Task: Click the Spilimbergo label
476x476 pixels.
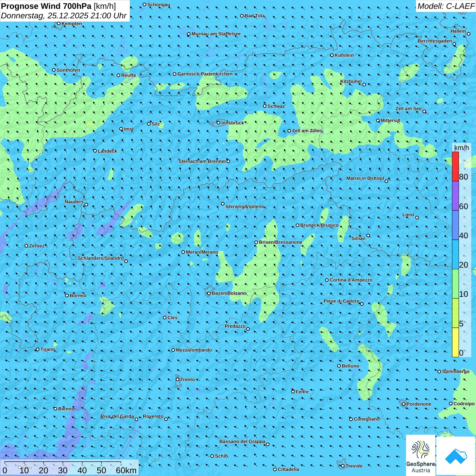Action: click(x=456, y=371)
